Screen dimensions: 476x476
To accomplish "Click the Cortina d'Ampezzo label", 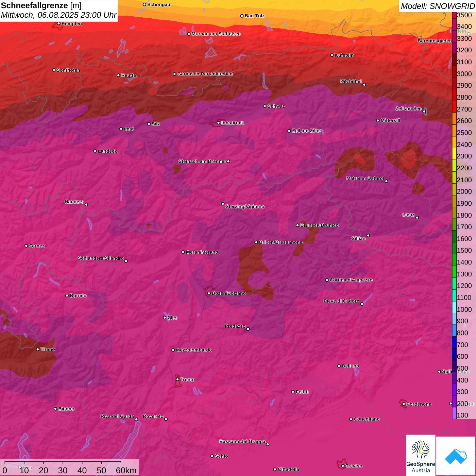I will click(x=351, y=280).
